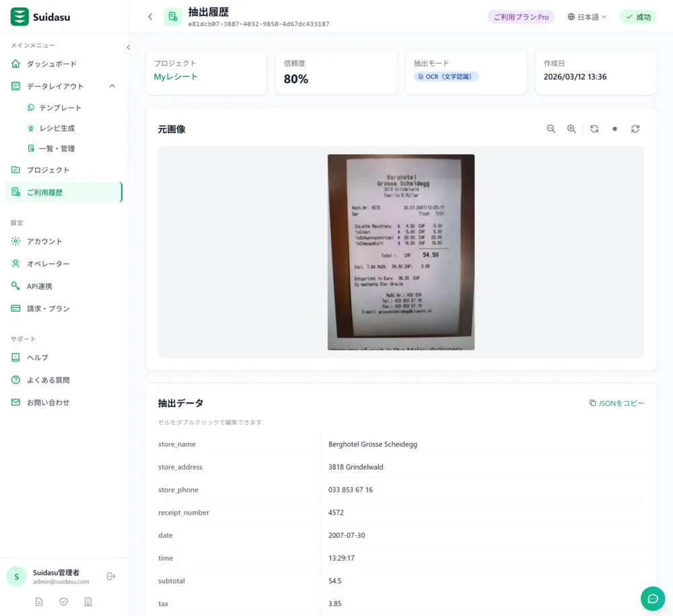Image resolution: width=673 pixels, height=616 pixels.
Task: Open the company building icon at bottom
Action: [88, 602]
